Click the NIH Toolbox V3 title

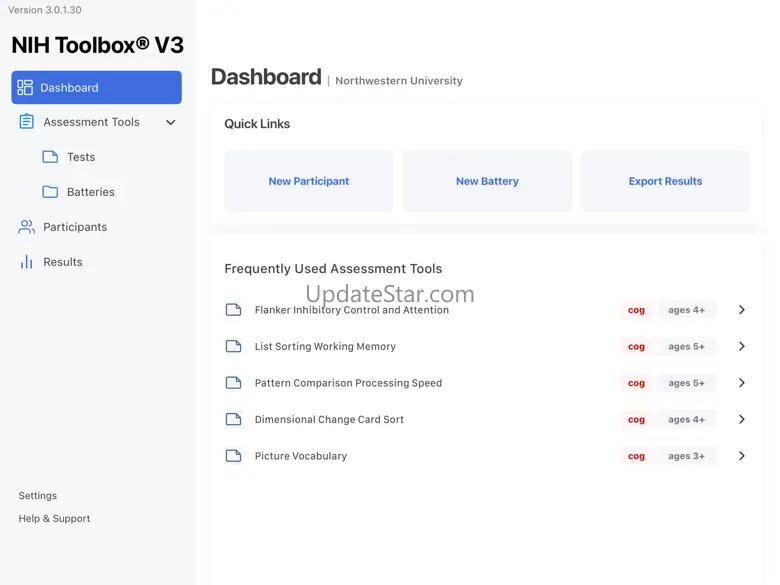[x=98, y=45]
